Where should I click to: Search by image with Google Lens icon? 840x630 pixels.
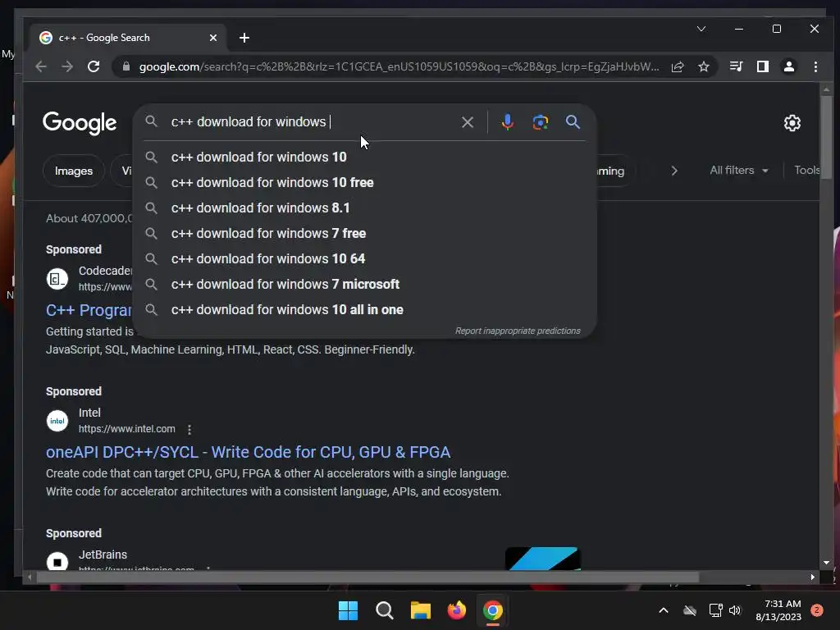pyautogui.click(x=540, y=122)
